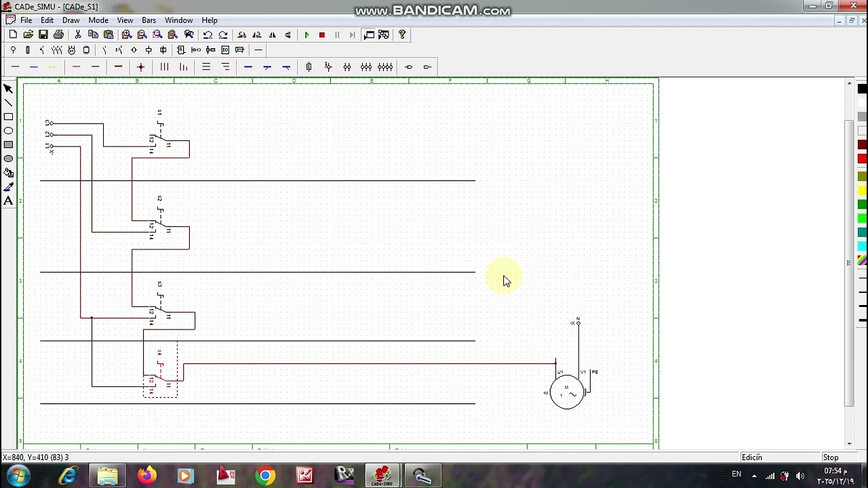Open the Edit menu
Image resolution: width=868 pixels, height=488 pixels.
(47, 20)
